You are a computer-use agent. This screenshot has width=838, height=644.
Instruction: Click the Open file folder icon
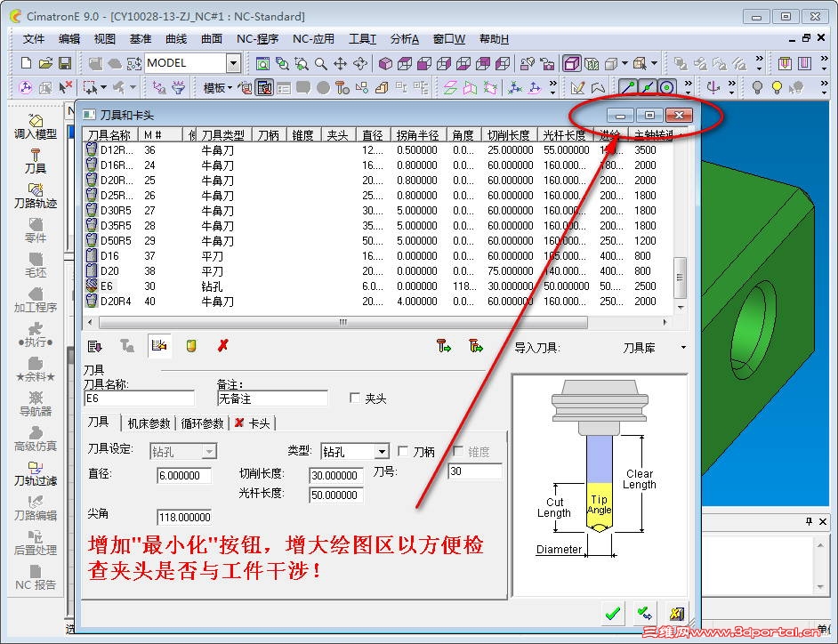click(45, 63)
